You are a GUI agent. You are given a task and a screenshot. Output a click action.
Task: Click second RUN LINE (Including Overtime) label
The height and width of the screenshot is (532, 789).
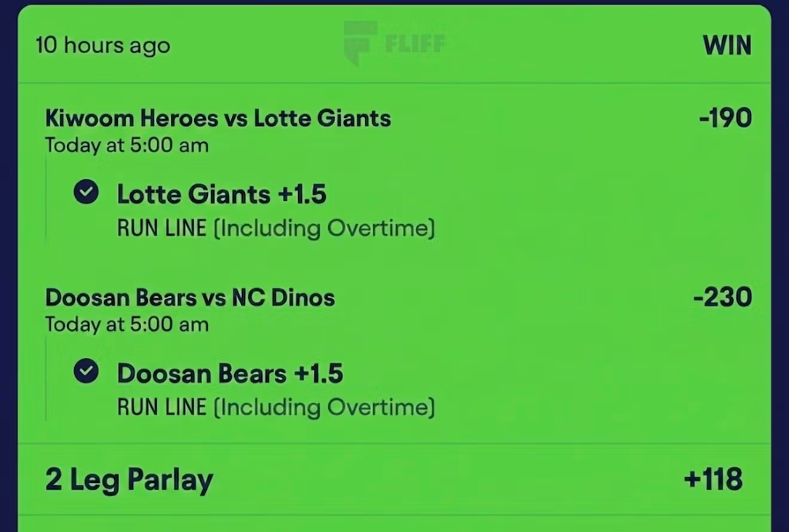pos(276,408)
